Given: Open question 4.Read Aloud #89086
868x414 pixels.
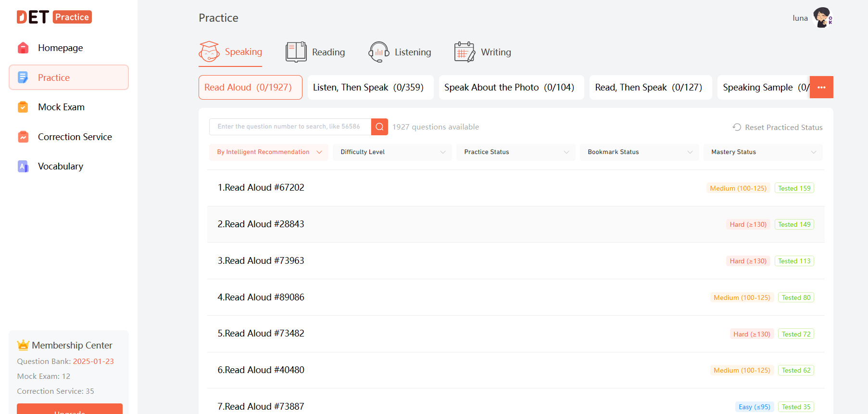Looking at the screenshot, I should 516,298.
